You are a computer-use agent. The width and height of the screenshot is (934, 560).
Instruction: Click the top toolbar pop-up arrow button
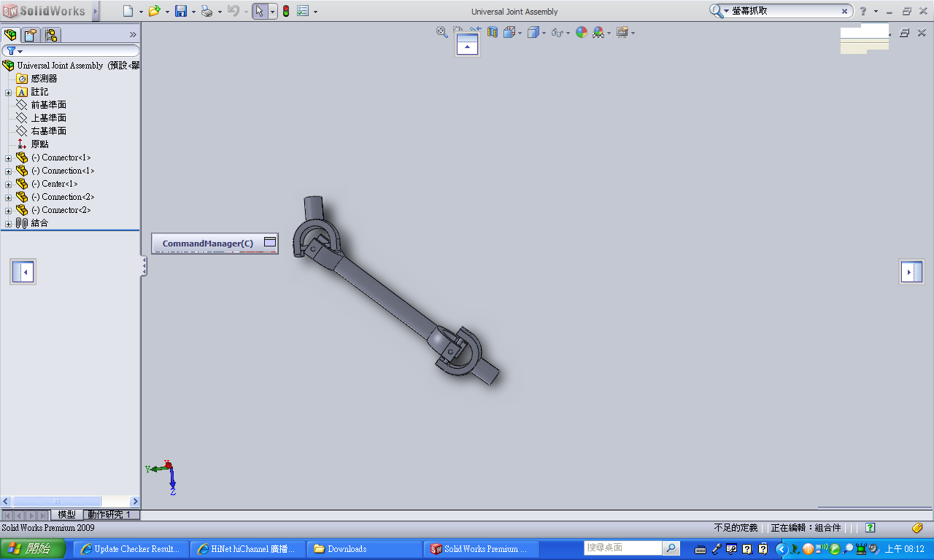[x=467, y=45]
